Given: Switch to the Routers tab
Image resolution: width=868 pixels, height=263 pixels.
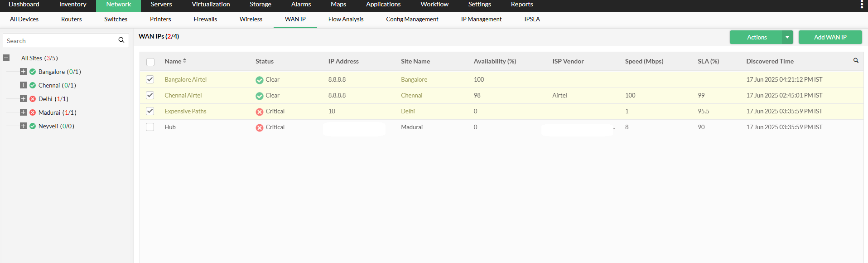Looking at the screenshot, I should tap(72, 19).
